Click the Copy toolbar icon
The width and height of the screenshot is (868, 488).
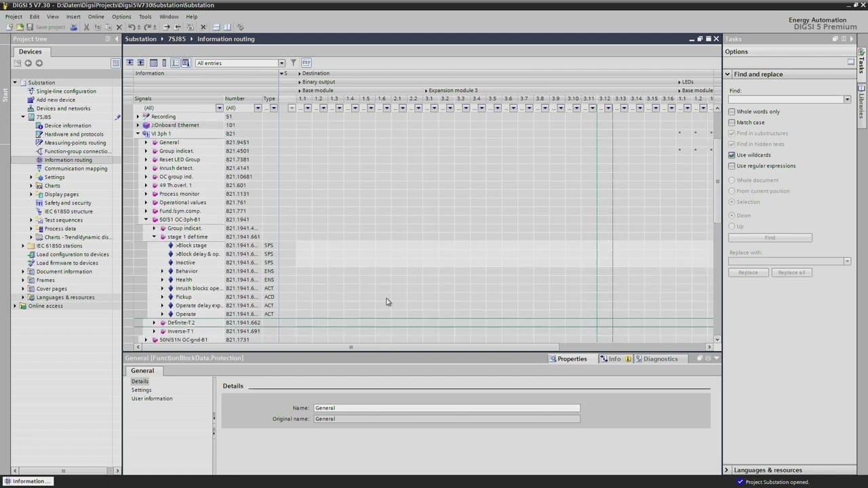98,27
